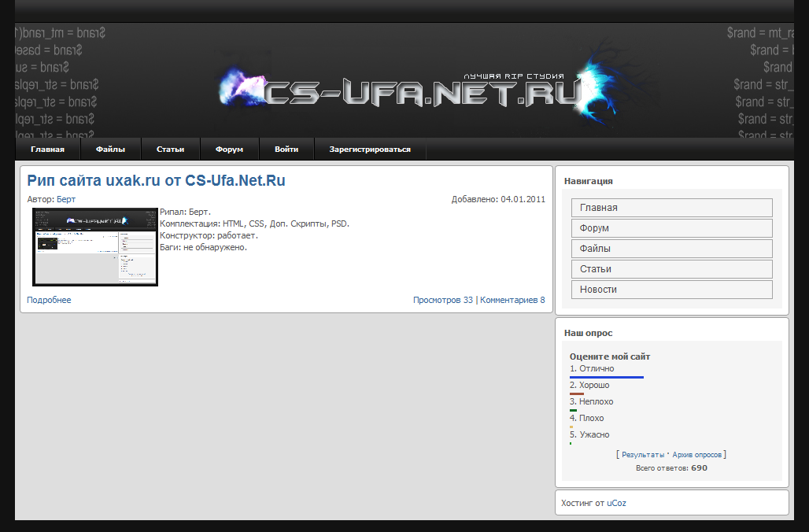This screenshot has height=532, width=809.
Task: Click Зарегистрироваться in the top menu
Action: [x=370, y=150]
